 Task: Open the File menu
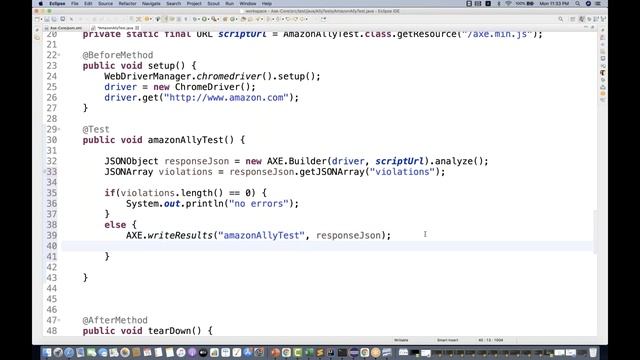coord(75,3)
